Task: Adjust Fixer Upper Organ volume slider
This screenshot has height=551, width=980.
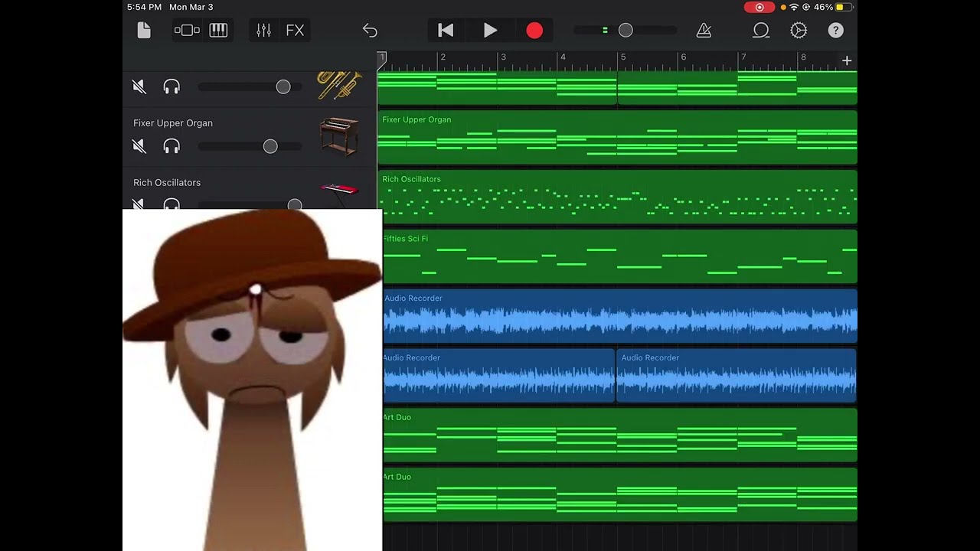Action: (x=270, y=146)
